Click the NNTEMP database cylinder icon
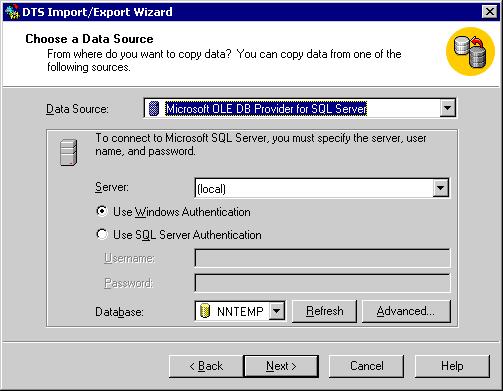Image resolution: width=503 pixels, height=391 pixels. (x=205, y=311)
